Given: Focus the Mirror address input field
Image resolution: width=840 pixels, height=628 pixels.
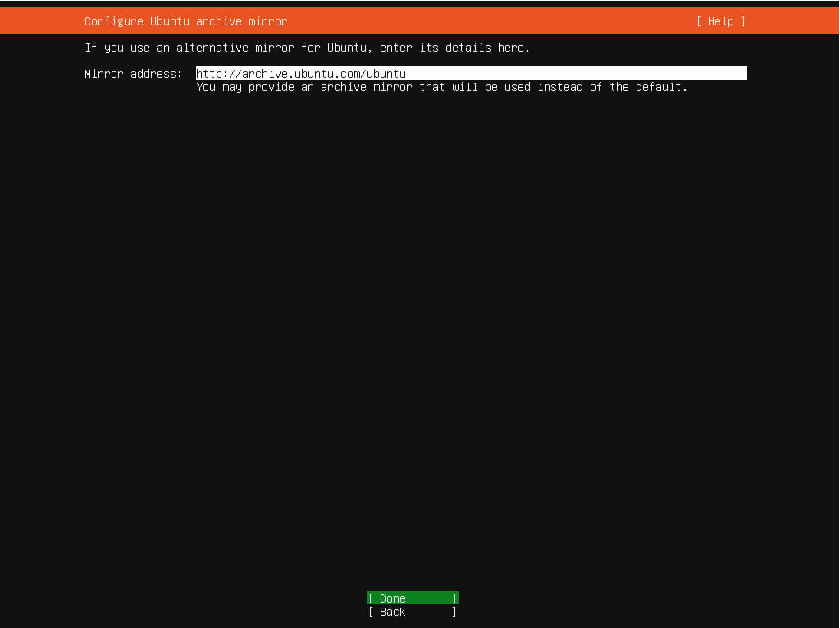Looking at the screenshot, I should point(472,73).
